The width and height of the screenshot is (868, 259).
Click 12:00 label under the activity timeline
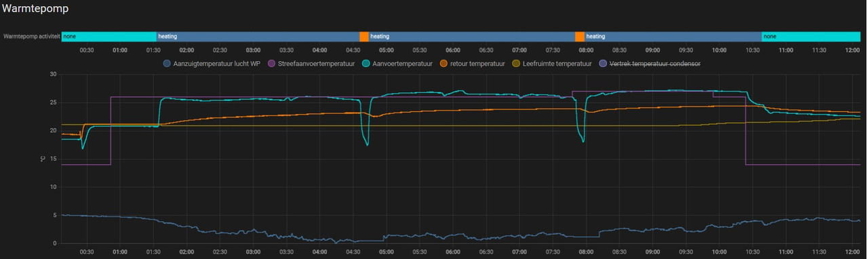pos(852,50)
